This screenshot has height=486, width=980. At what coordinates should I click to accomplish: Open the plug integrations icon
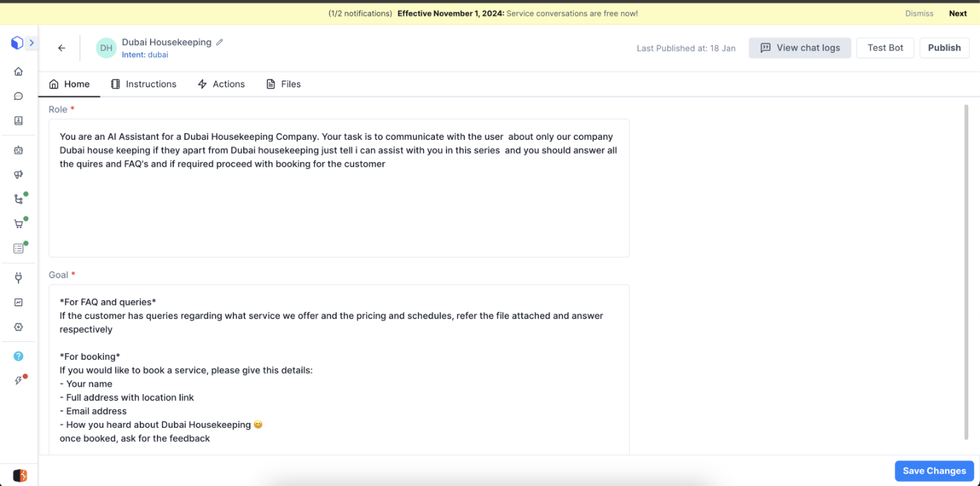click(18, 278)
